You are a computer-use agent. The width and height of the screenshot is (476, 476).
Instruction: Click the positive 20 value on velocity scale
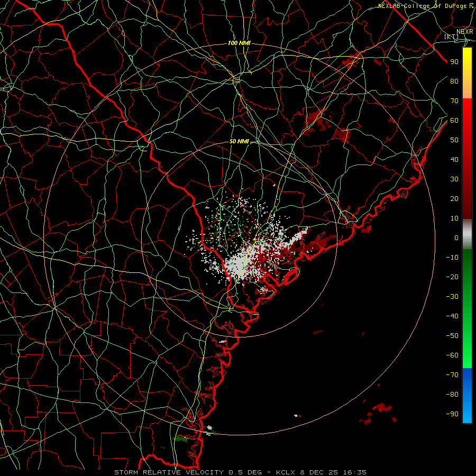(454, 198)
